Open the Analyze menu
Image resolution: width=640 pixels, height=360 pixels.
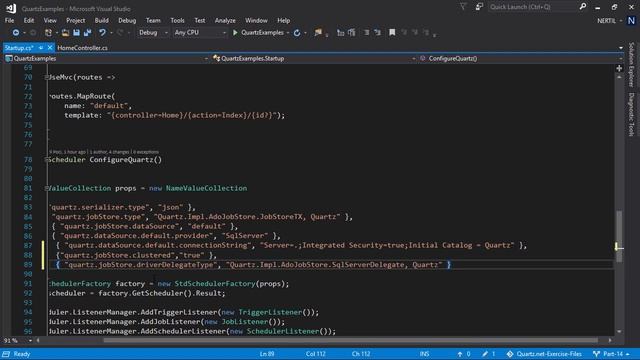coord(225,20)
